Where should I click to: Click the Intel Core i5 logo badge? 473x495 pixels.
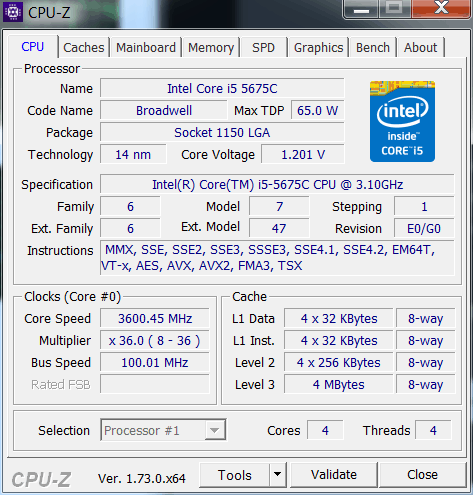point(402,121)
